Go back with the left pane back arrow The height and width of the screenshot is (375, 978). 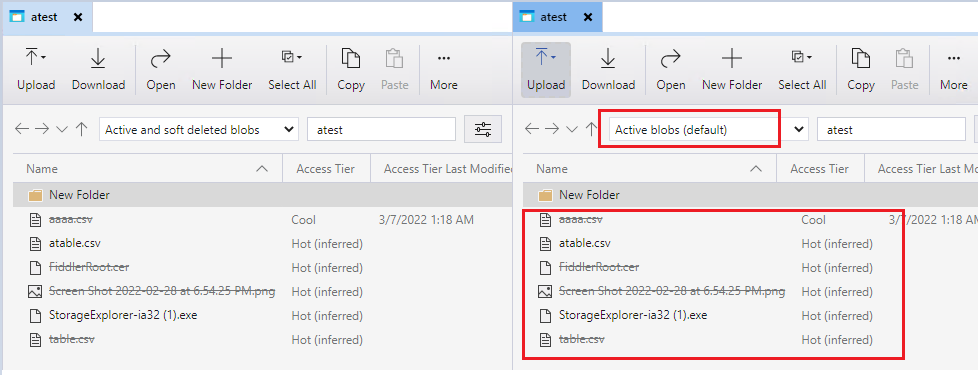point(22,129)
